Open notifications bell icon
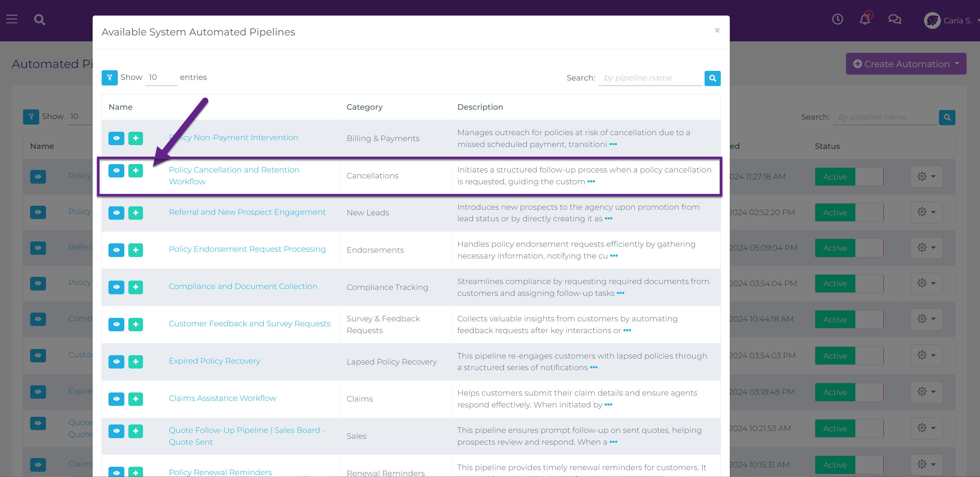This screenshot has height=477, width=980. [x=865, y=19]
